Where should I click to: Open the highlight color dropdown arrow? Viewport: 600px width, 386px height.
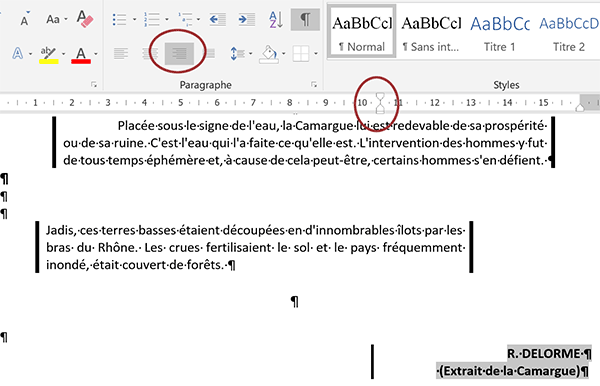[x=63, y=54]
